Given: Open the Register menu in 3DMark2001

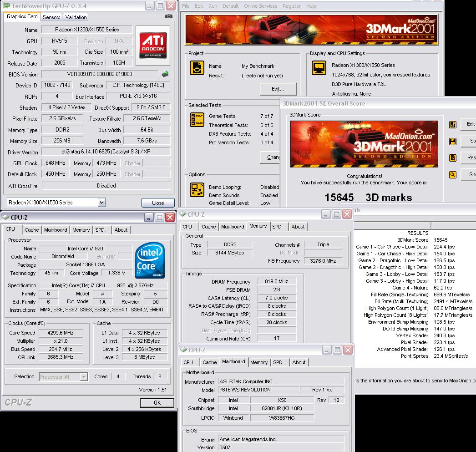Looking at the screenshot, I should [291, 6].
